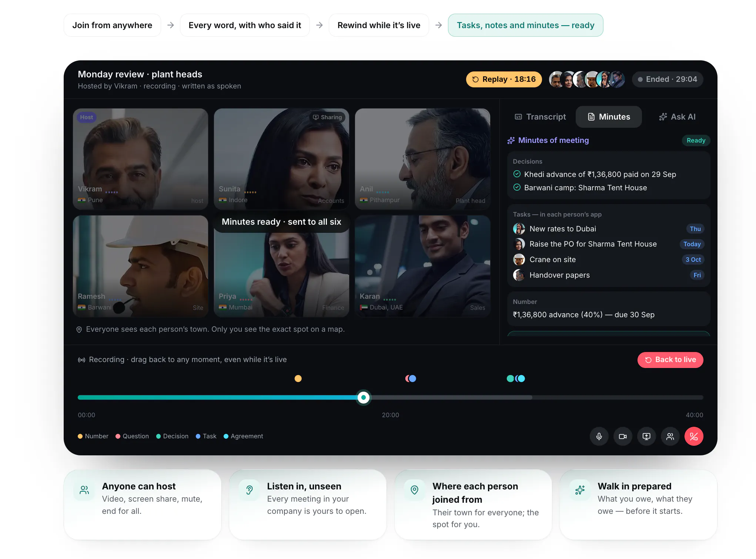Start screen share from call controls

(646, 436)
